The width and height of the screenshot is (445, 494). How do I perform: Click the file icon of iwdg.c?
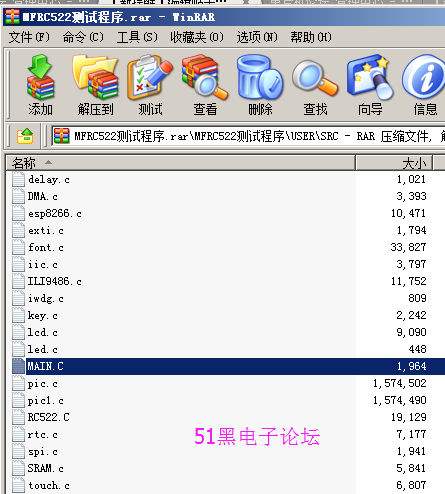click(x=18, y=298)
